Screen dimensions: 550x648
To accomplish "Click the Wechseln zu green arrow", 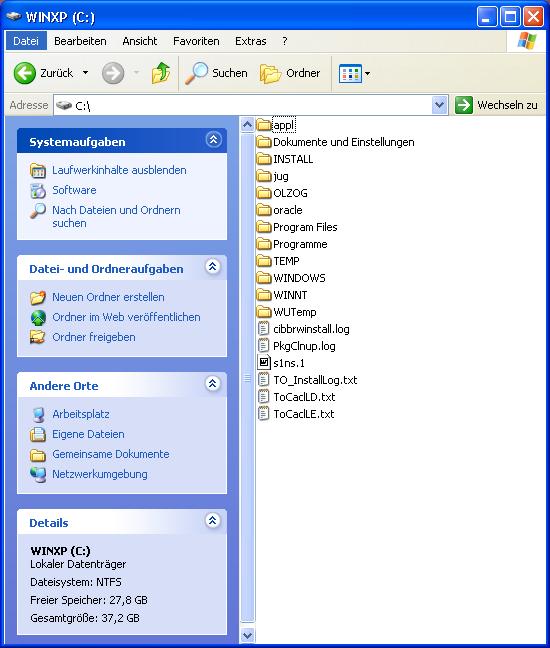I will click(x=464, y=105).
